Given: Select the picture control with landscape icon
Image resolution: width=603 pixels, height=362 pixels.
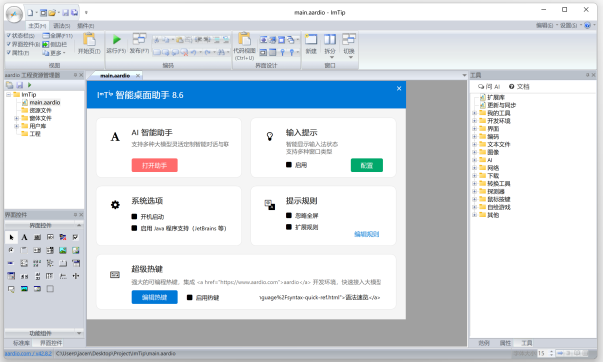Looking at the screenshot, I should 63,250.
